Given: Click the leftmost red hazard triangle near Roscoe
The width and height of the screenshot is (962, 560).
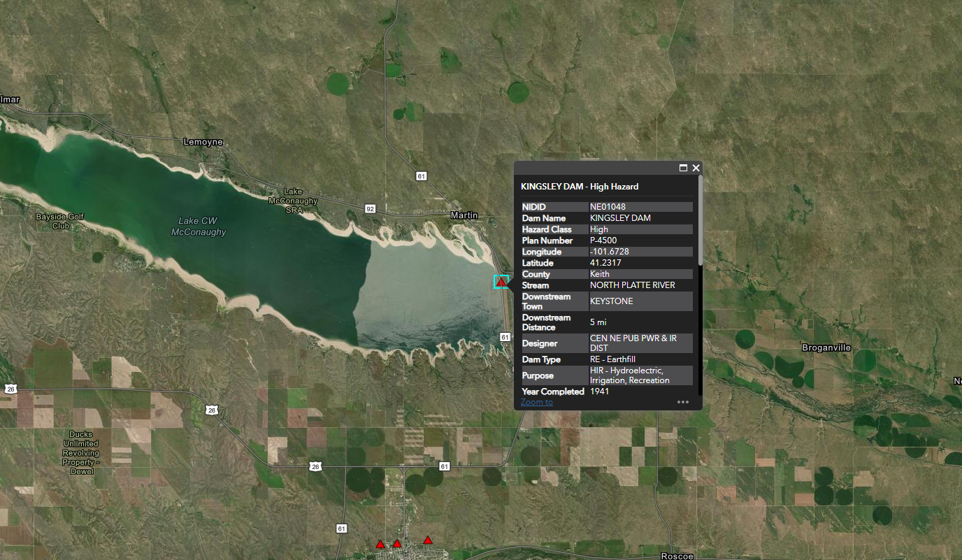Looking at the screenshot, I should [x=380, y=543].
